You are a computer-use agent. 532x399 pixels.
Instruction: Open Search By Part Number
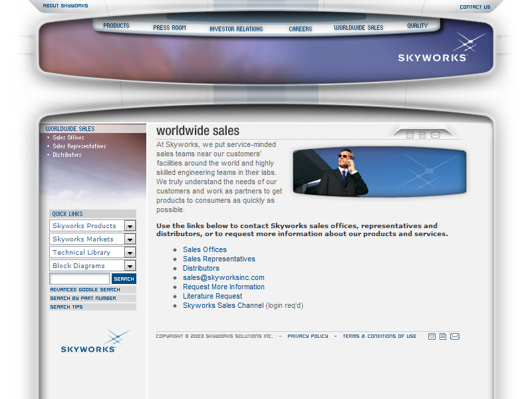point(83,298)
